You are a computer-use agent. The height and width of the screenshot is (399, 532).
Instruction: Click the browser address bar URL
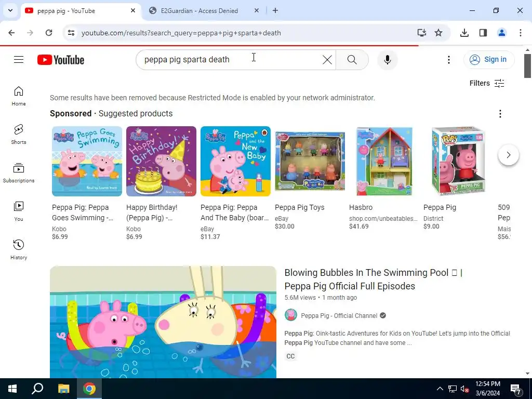(181, 33)
